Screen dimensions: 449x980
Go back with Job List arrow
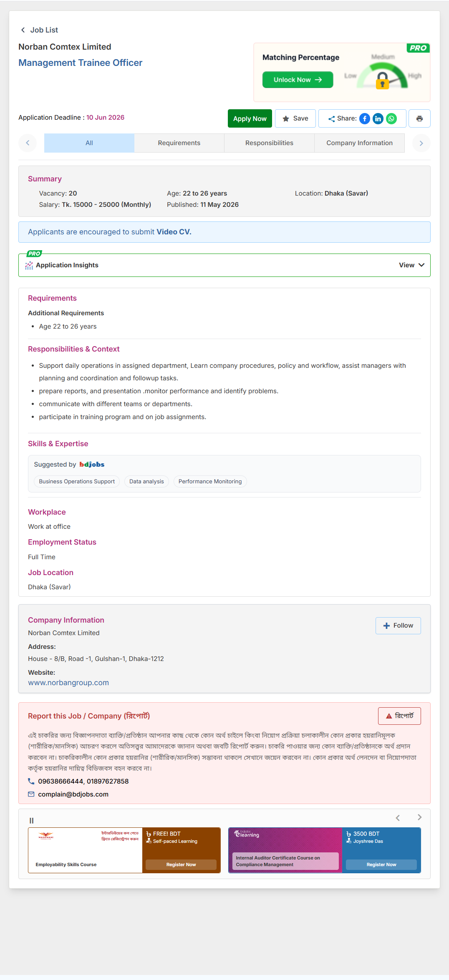coord(23,30)
